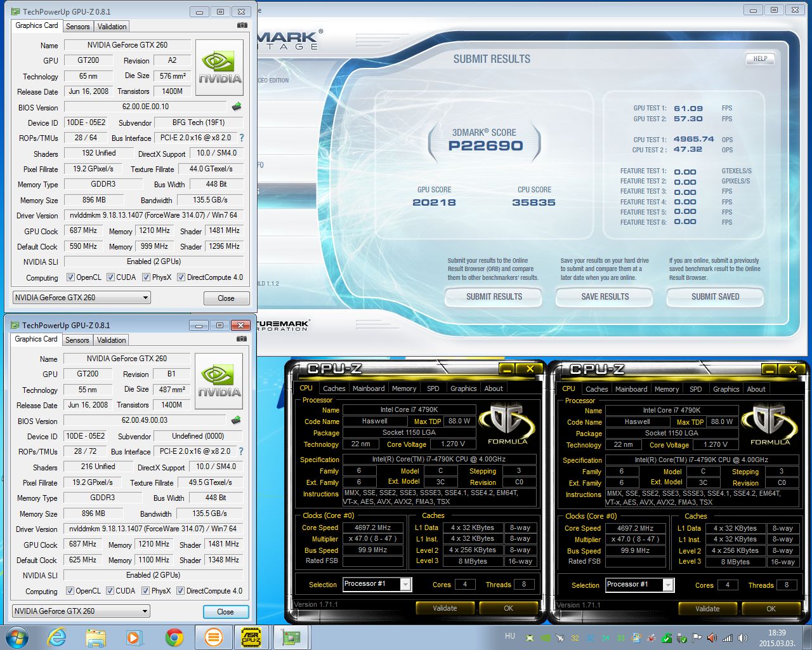This screenshot has width=812, height=650.
Task: Open GPU selector dropdown in bottom GPU-Z
Action: [x=81, y=611]
